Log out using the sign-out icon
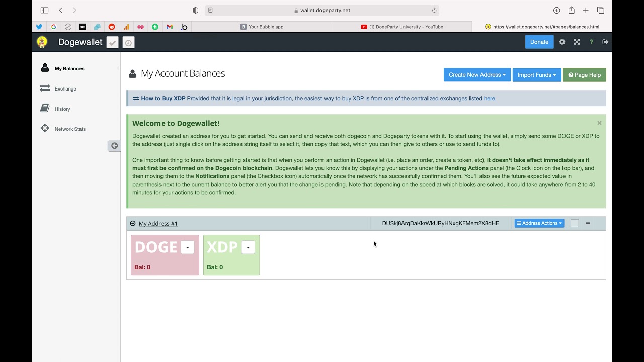The image size is (644, 362). click(605, 42)
